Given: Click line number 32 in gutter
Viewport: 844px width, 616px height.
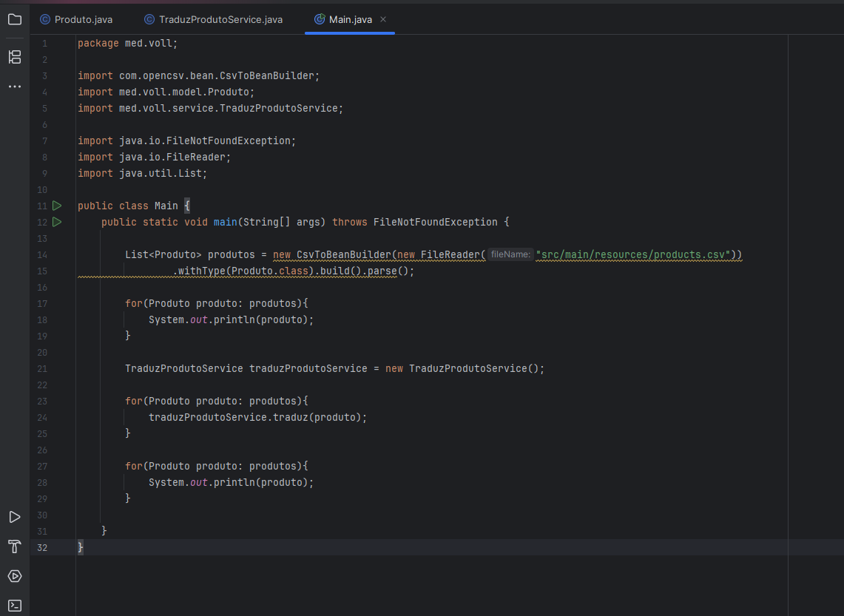Looking at the screenshot, I should (x=42, y=548).
